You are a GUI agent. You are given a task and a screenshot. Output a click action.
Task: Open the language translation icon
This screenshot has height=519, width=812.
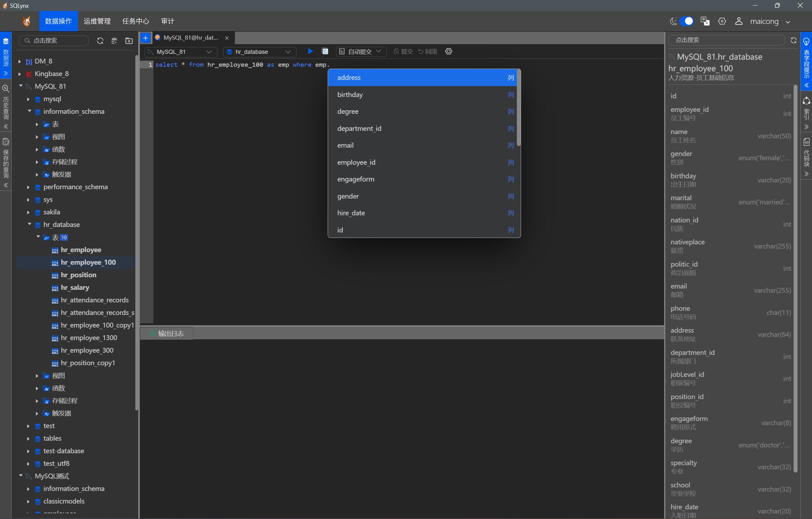(x=705, y=21)
